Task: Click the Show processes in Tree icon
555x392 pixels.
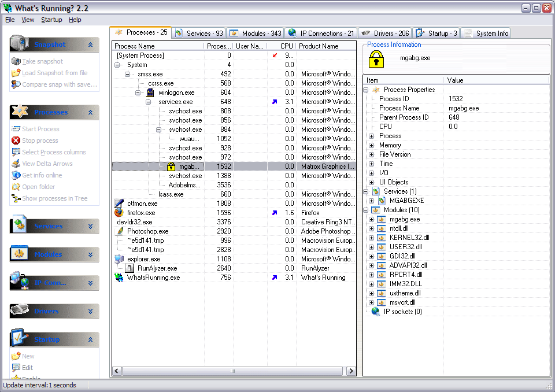Action: point(16,198)
